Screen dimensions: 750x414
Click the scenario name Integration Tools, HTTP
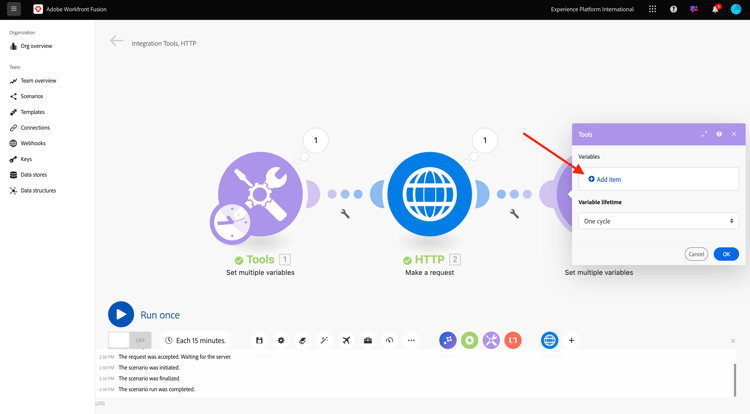(164, 44)
